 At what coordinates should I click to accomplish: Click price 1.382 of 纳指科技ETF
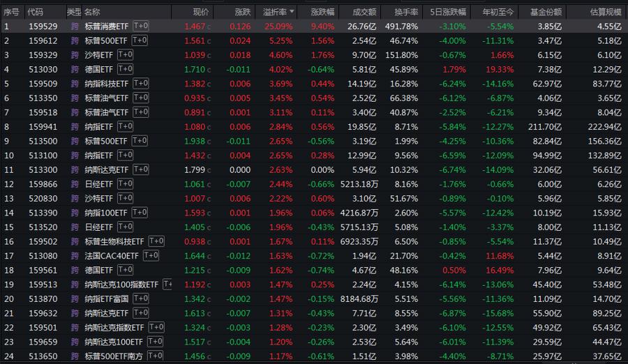195,84
